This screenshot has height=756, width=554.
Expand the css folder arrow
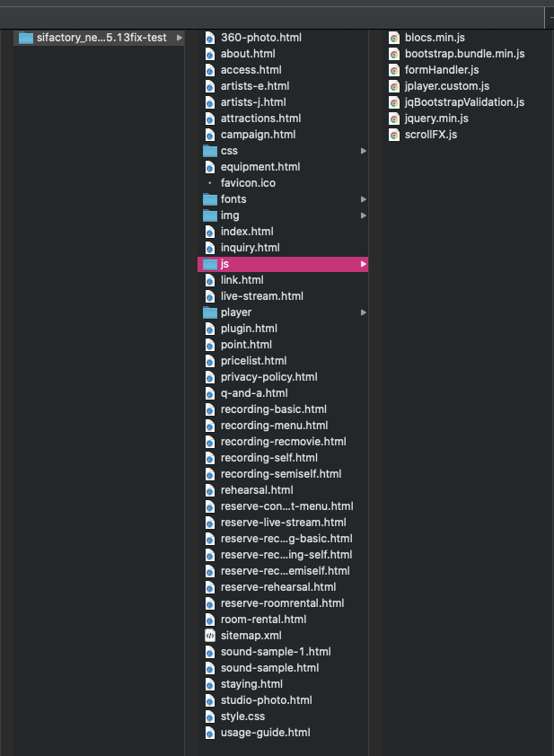[x=364, y=151]
